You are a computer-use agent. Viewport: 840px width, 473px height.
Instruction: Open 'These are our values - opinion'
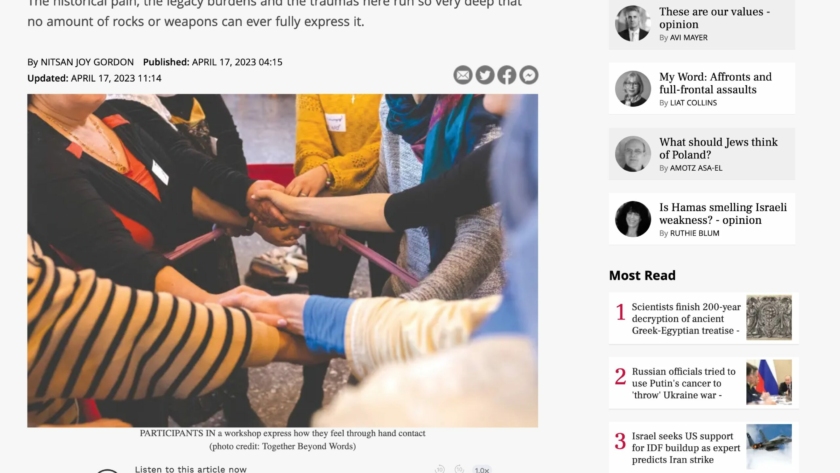[x=714, y=18]
